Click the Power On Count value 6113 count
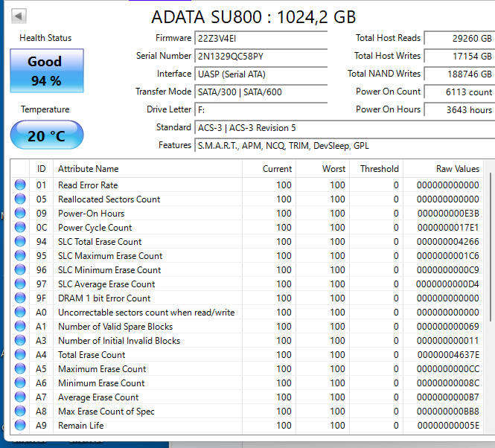Viewport: 495px width, 448px height. pos(459,92)
